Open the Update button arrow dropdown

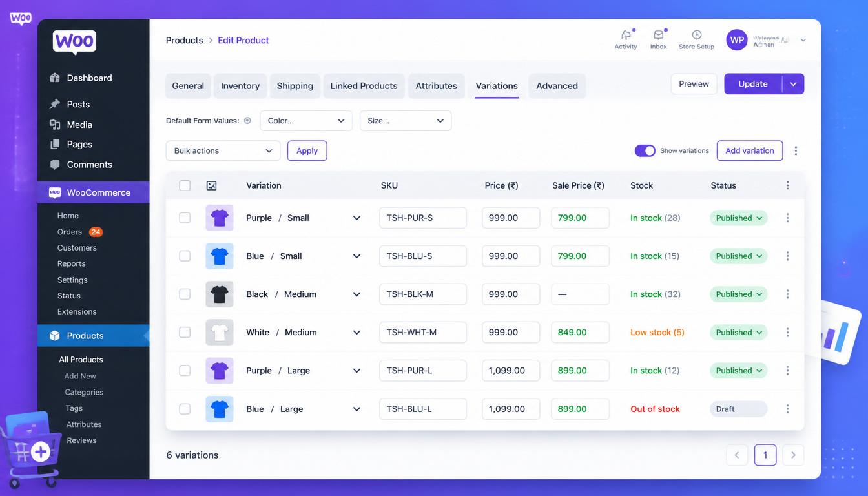tap(793, 84)
